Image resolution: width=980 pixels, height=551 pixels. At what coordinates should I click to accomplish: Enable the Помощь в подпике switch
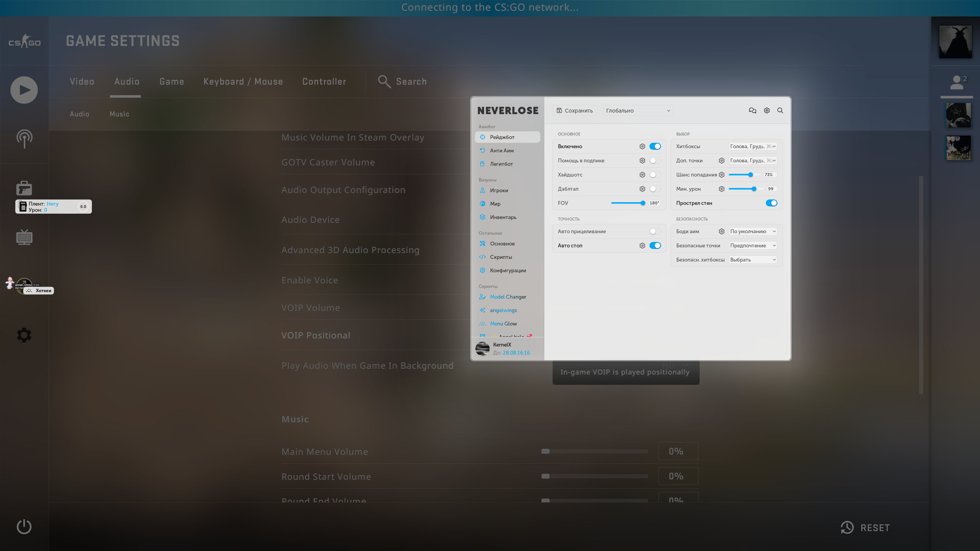(x=655, y=160)
